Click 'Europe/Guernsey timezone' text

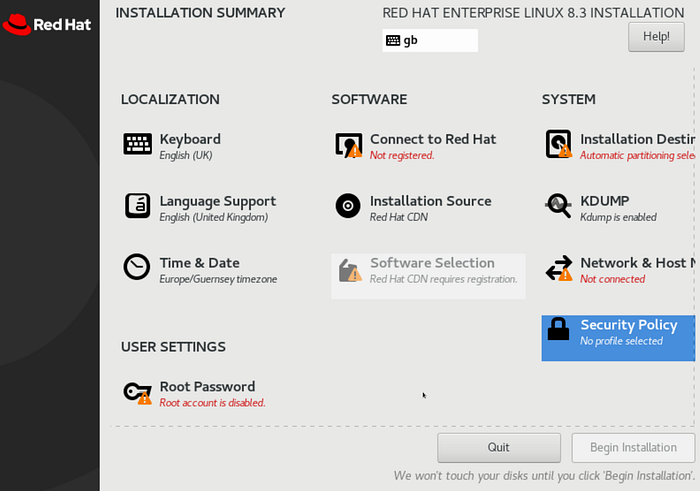pyautogui.click(x=218, y=279)
